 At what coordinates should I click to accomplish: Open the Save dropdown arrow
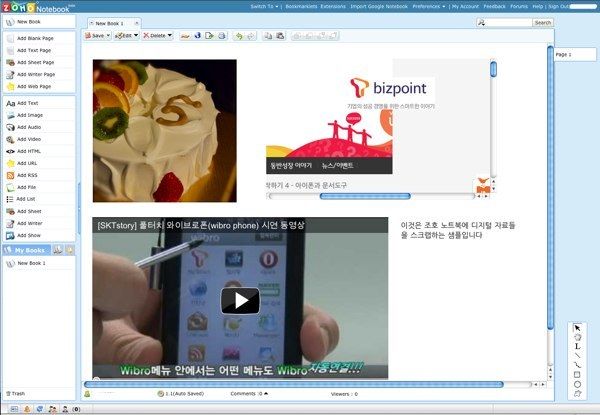[108, 36]
